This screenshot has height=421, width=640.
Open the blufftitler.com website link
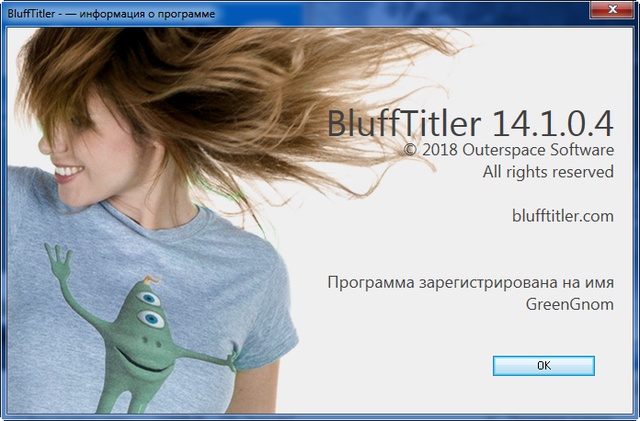(x=562, y=215)
